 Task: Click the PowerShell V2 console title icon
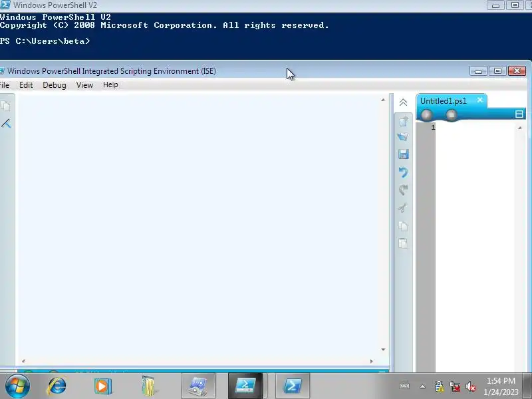[x=5, y=5]
